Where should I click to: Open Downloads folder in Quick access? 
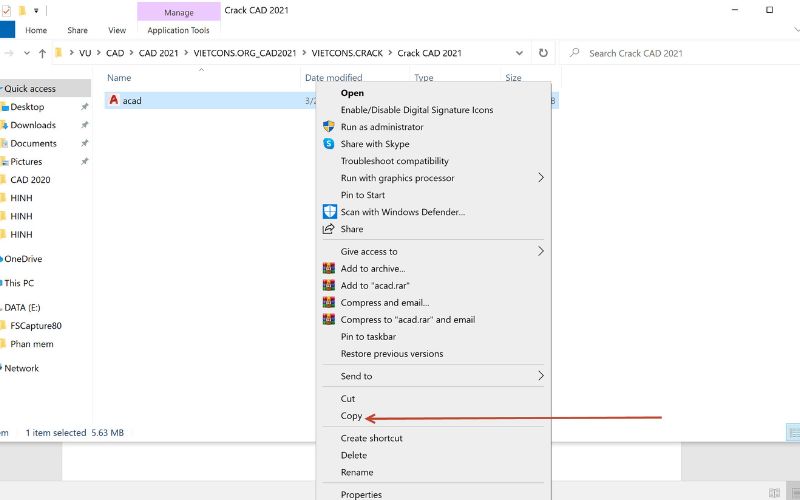[33, 125]
